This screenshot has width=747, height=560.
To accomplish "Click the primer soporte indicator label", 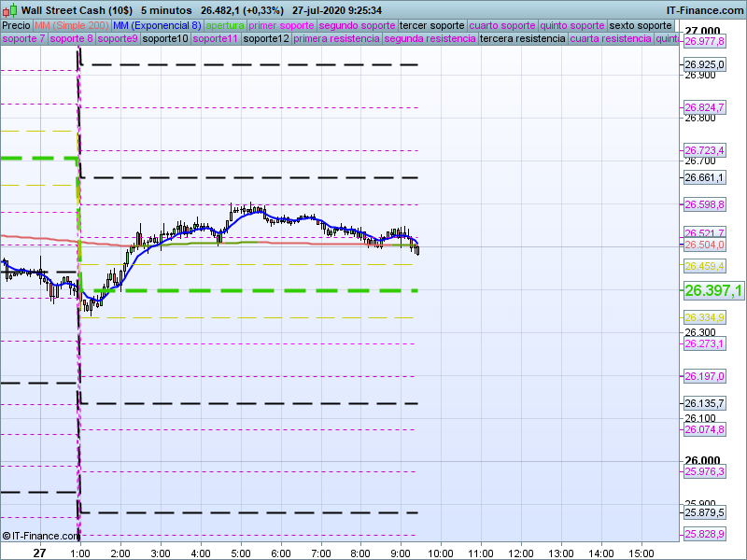I will point(282,25).
